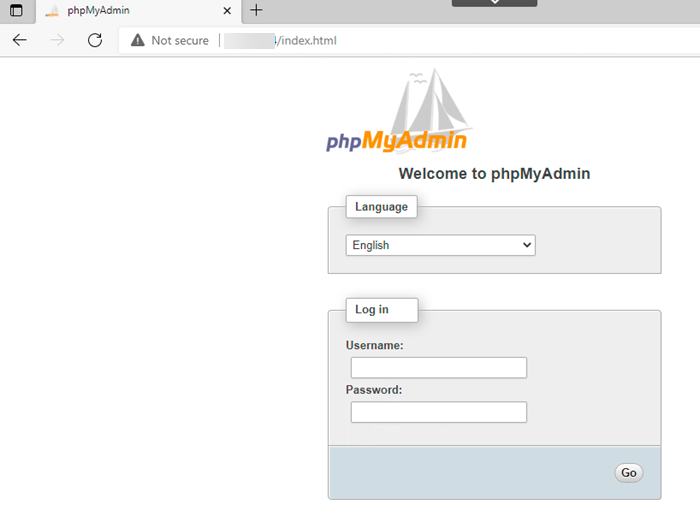Click the Welcome to phpMyAdmin heading
This screenshot has width=700, height=517.
point(494,174)
